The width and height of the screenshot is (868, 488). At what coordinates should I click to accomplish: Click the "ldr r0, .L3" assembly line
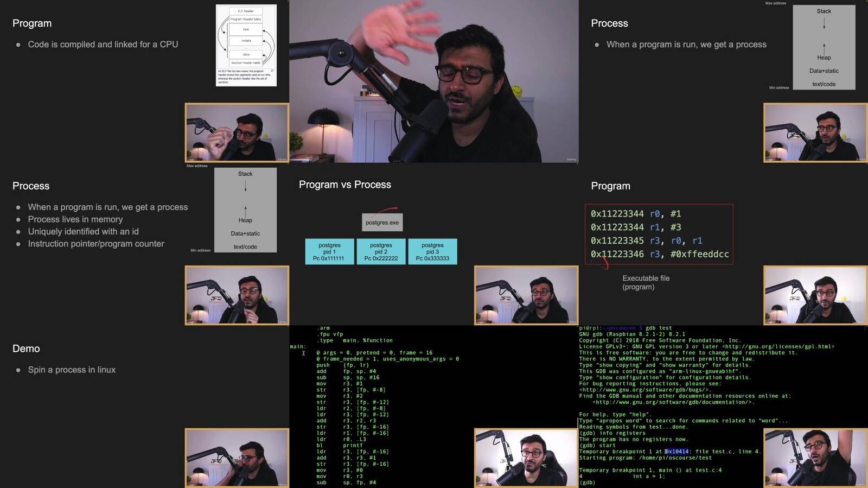[x=341, y=439]
